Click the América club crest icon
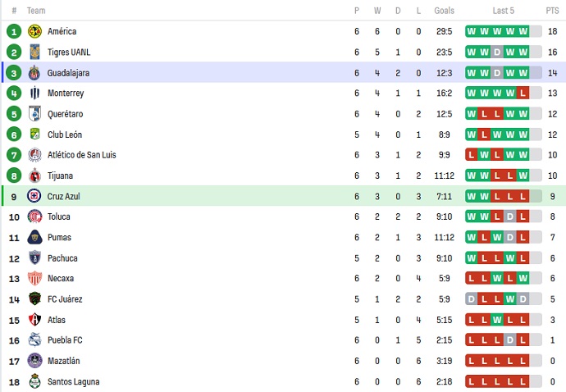This screenshot has height=392, width=566. tap(34, 31)
